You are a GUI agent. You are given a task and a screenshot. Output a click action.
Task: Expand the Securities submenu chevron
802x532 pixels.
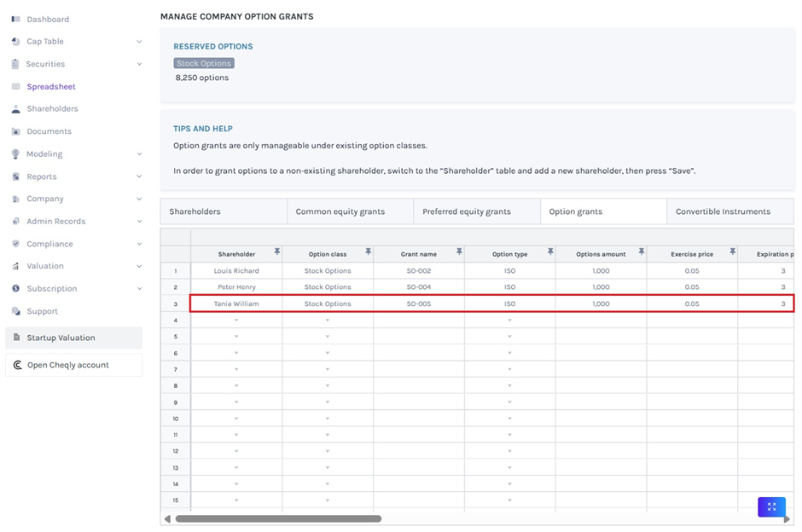coord(139,64)
